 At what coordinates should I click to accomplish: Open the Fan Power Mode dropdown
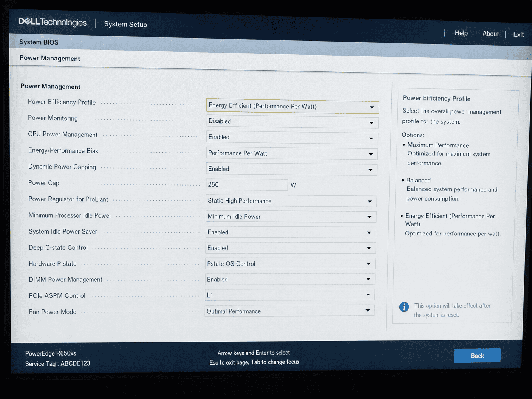(290, 311)
